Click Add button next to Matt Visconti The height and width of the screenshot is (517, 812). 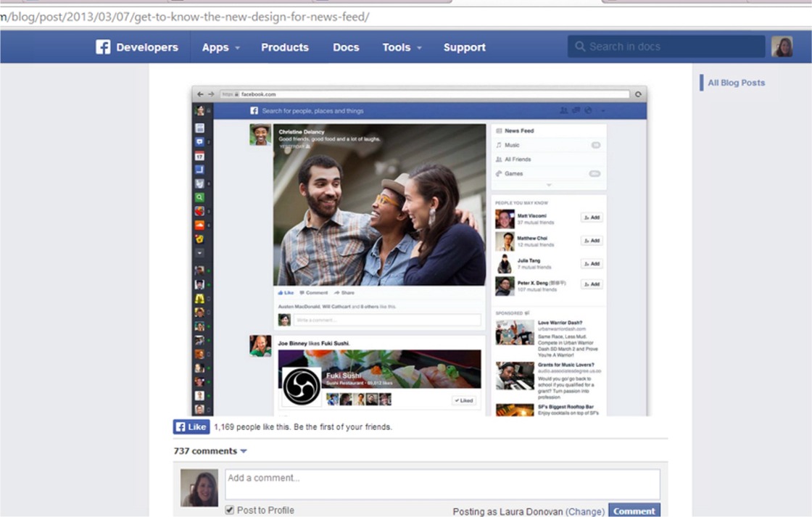(x=592, y=218)
